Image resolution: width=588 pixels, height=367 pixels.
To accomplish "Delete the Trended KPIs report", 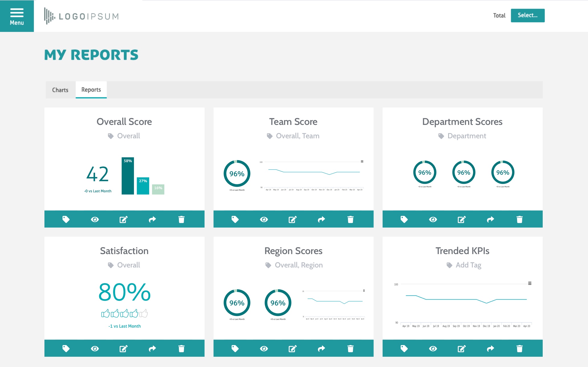I will 519,348.
